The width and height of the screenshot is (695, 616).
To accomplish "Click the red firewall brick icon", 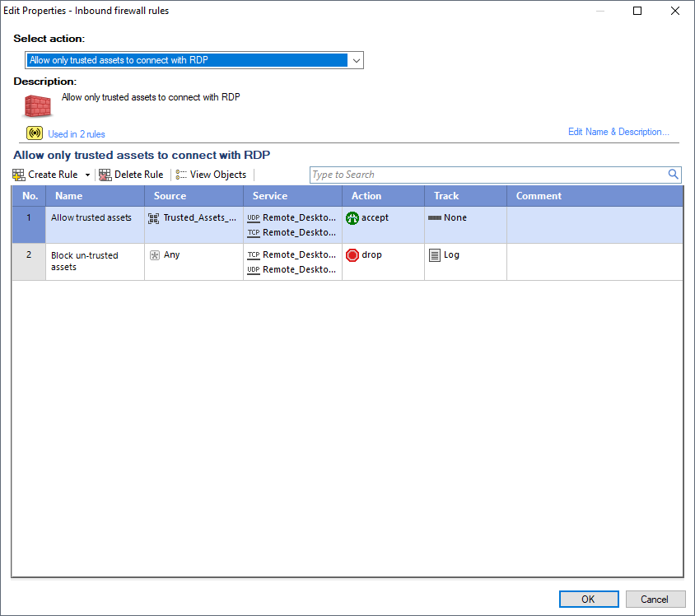I will coord(37,105).
